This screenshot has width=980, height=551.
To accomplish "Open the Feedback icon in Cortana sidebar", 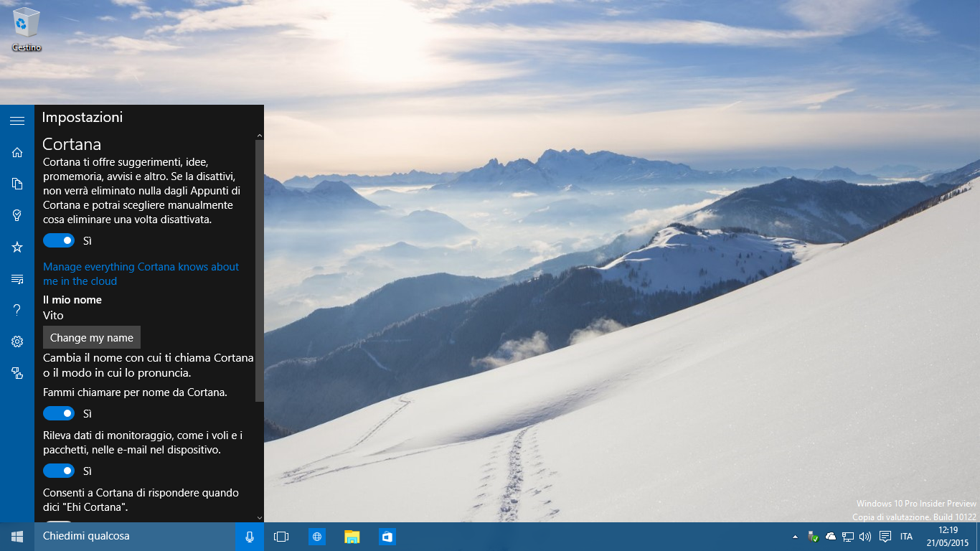I will [x=17, y=373].
